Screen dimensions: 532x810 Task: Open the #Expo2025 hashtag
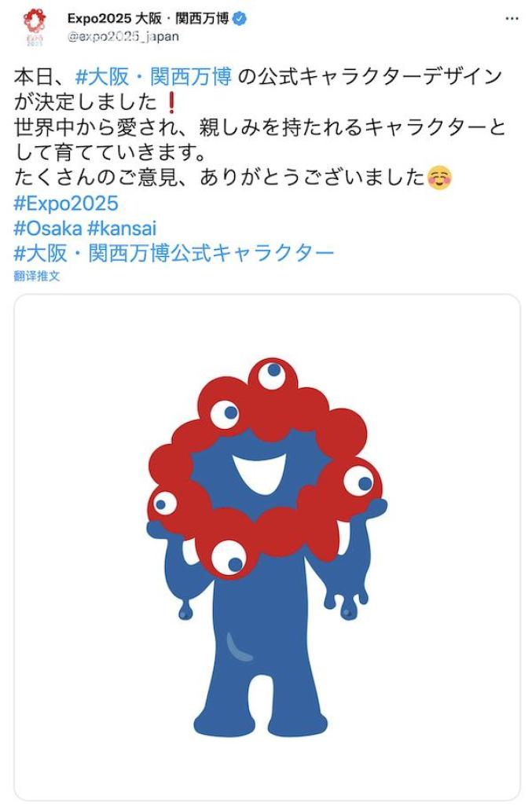coord(66,203)
